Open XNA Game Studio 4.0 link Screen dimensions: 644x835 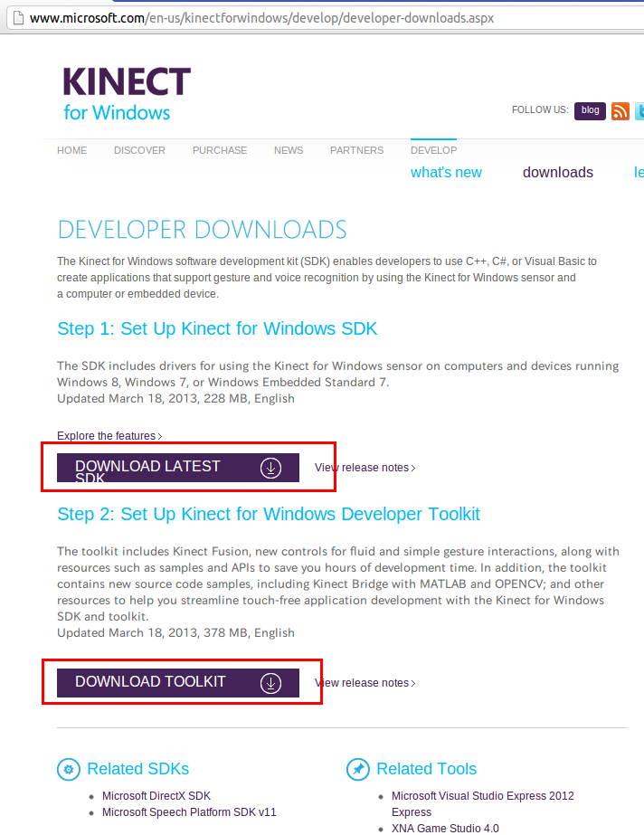tap(445, 828)
